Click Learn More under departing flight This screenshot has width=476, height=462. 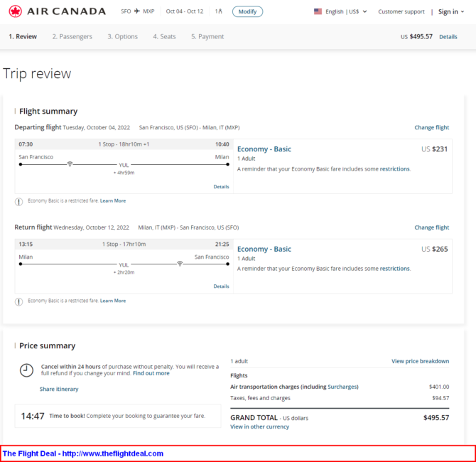pos(113,200)
